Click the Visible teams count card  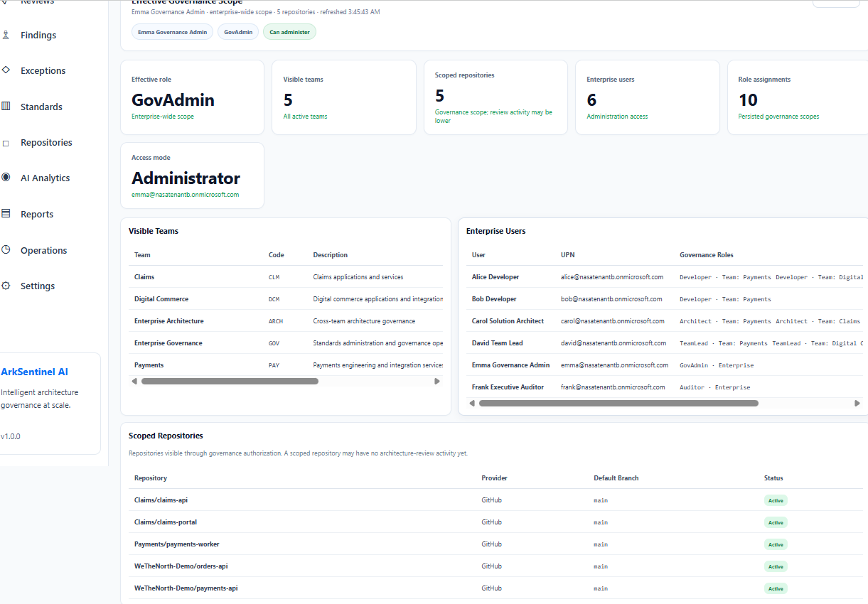click(344, 97)
